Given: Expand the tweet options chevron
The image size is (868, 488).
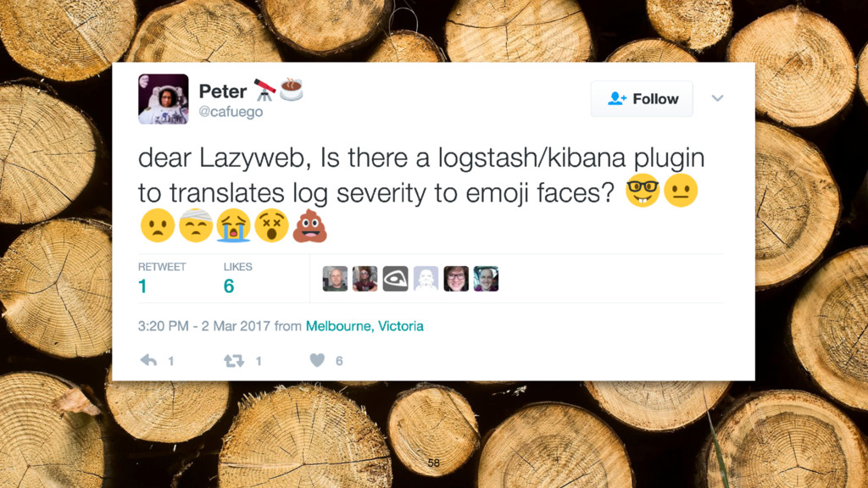Looking at the screenshot, I should tap(717, 98).
